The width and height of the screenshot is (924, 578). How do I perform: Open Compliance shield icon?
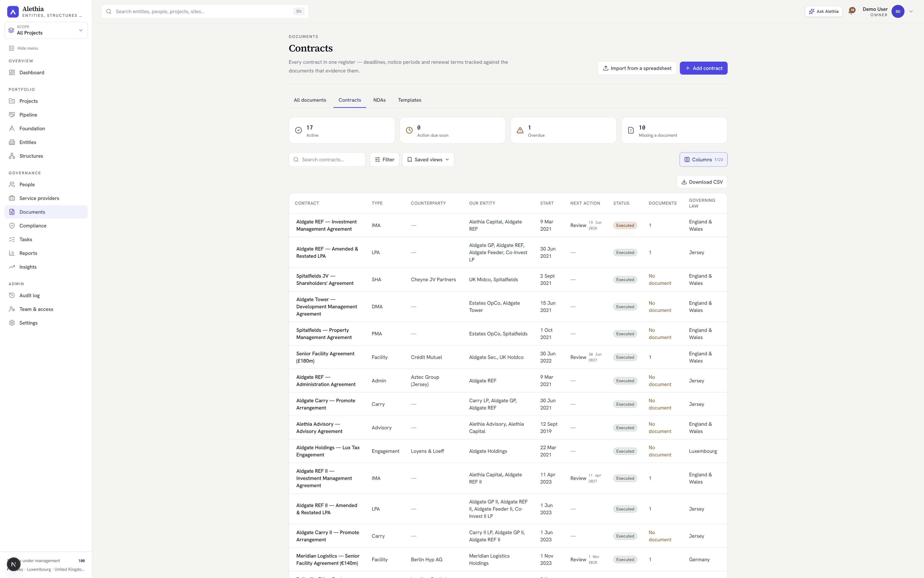(x=12, y=226)
